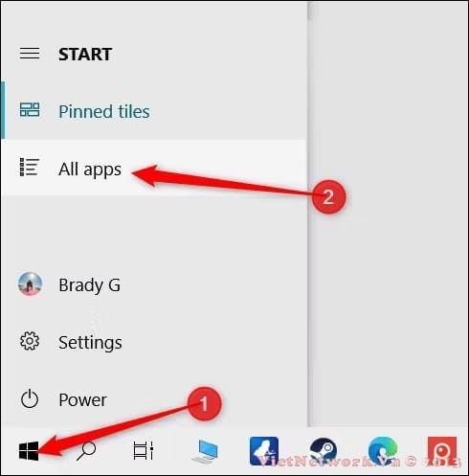
Task: Select the Pinned tiles option
Action: click(153, 111)
